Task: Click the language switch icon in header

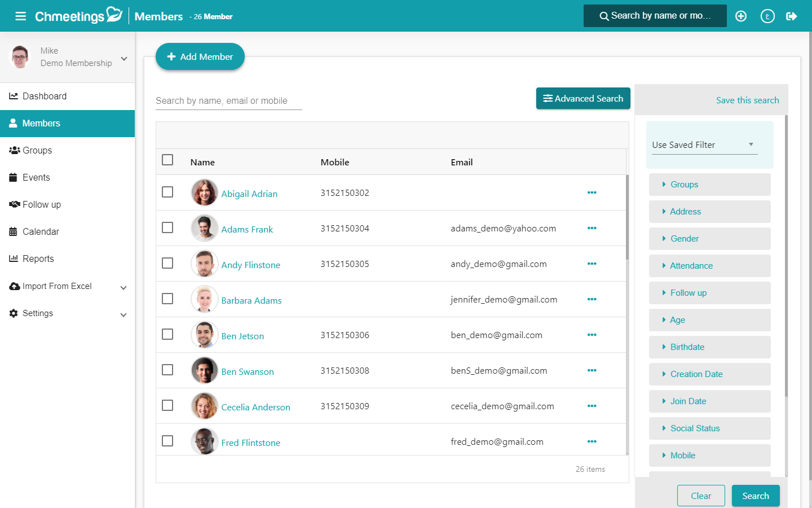Action: click(x=767, y=16)
